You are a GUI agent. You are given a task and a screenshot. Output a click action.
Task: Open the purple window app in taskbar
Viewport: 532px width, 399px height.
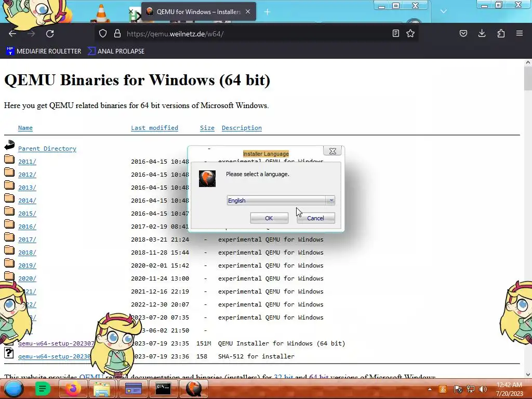point(133,389)
